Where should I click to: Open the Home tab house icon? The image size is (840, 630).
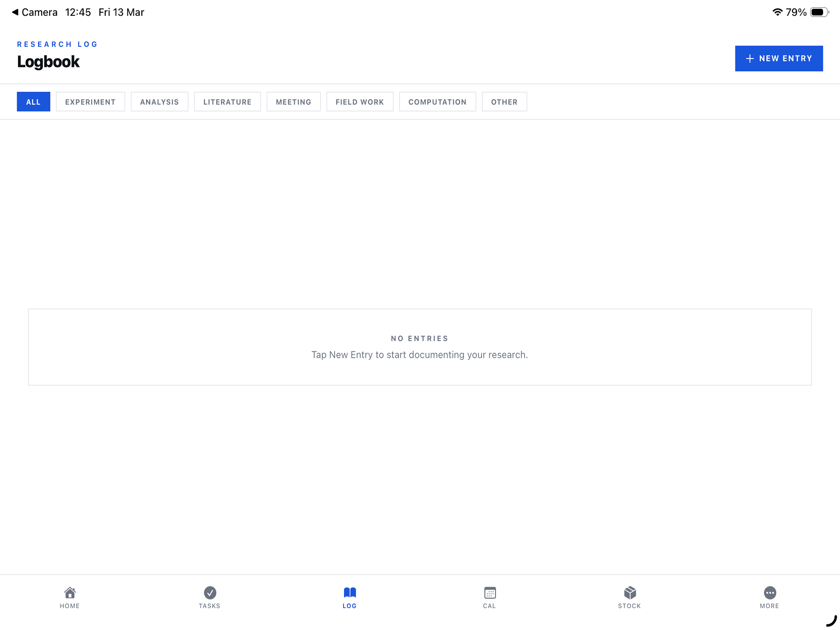[69, 593]
